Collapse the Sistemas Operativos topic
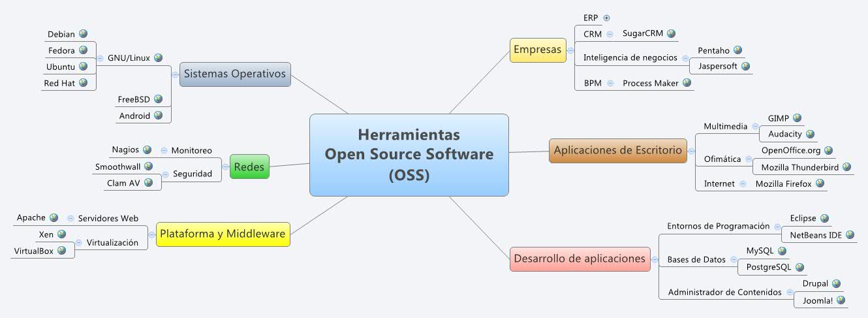This screenshot has width=868, height=318. pos(175,74)
